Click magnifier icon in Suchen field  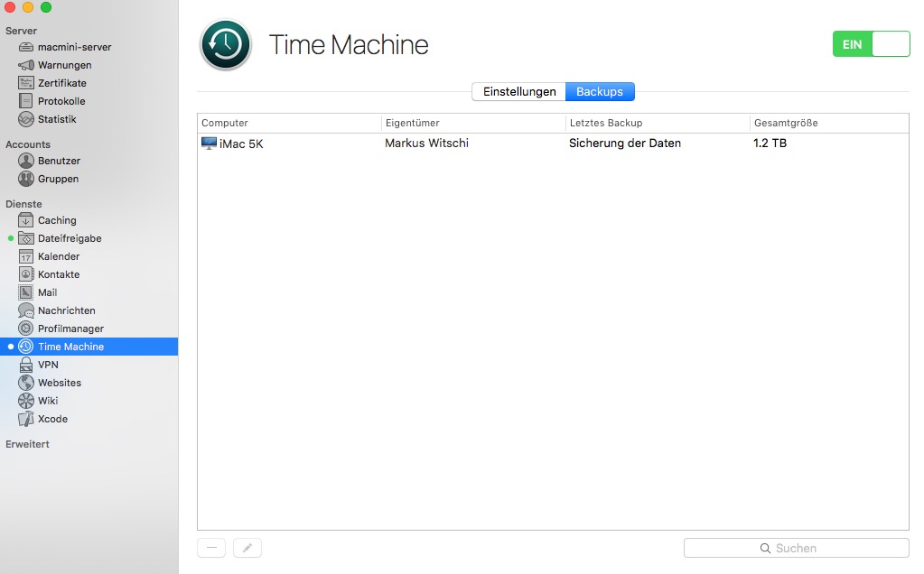[x=765, y=548]
